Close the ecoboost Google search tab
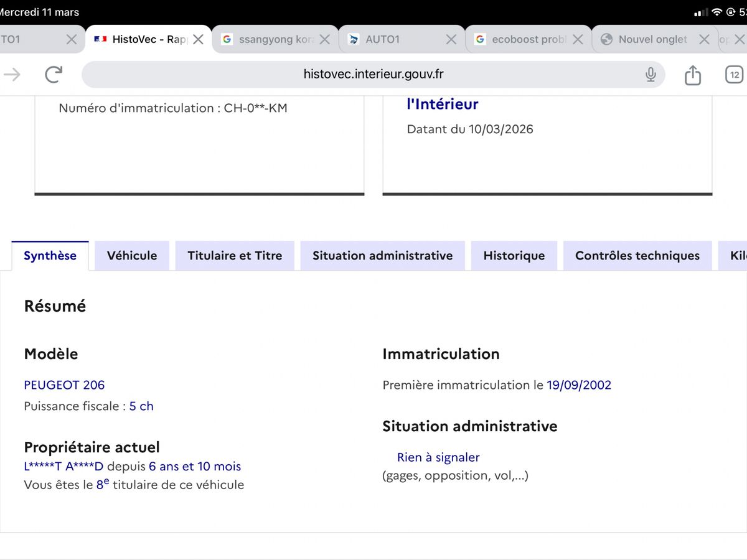Screen dimensions: 747x560 click(578, 39)
